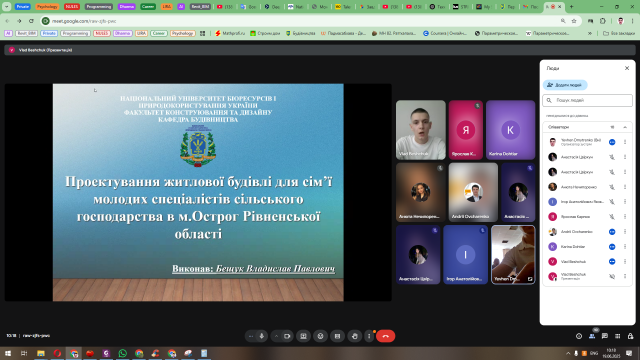This screenshot has height=360, width=640.
Task: Reload the page in Chrome
Action: click(31, 21)
